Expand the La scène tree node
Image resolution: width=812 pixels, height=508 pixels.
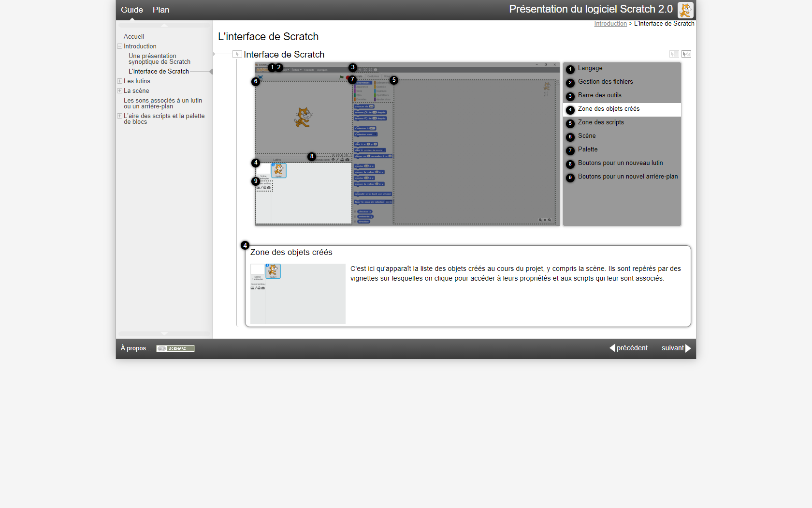[x=119, y=91]
